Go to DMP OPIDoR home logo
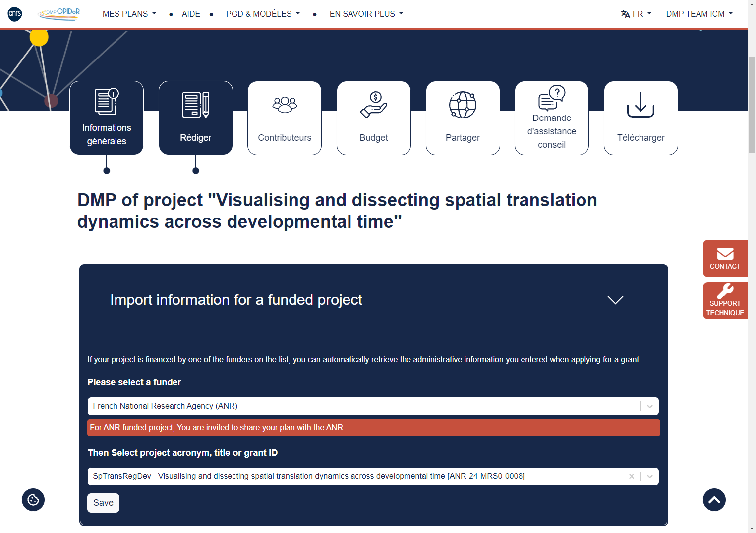Image resolution: width=756 pixels, height=533 pixels. [x=59, y=14]
